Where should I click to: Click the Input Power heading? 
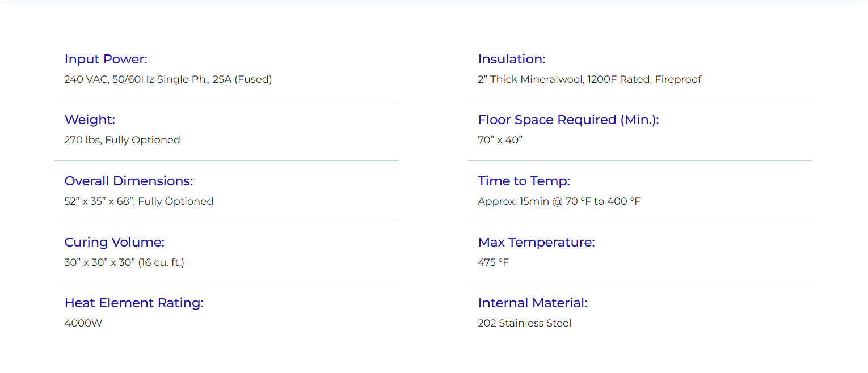[x=106, y=60]
